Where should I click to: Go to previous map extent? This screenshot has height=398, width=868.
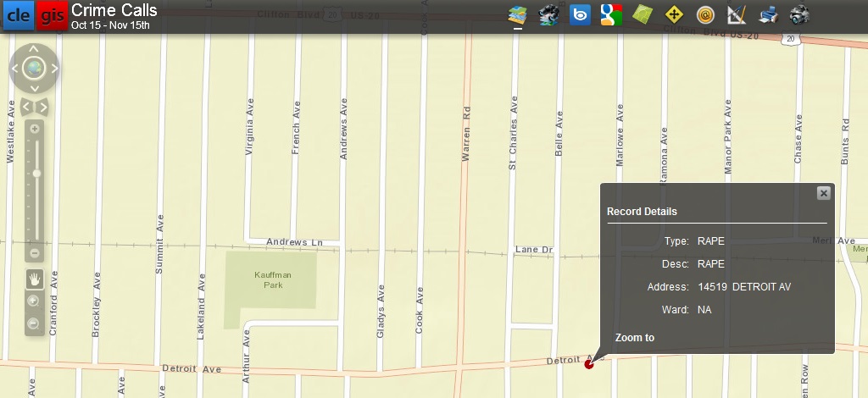26,107
